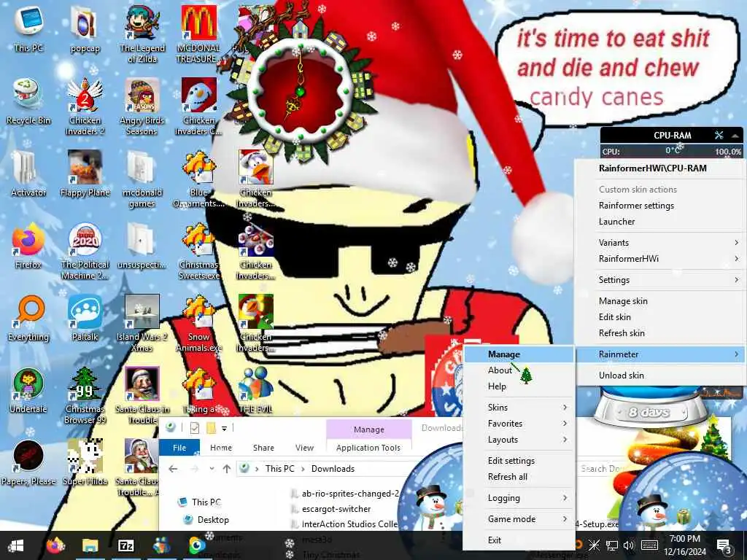
Task: Open the Everything search shortcut
Action: (x=28, y=318)
